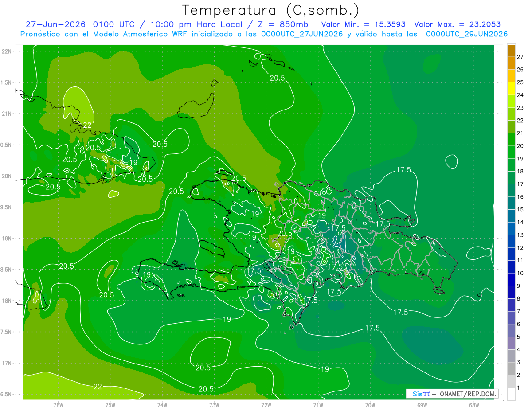
Task: Select 'Valor Min. = 15.3593' text
Action: pos(364,24)
